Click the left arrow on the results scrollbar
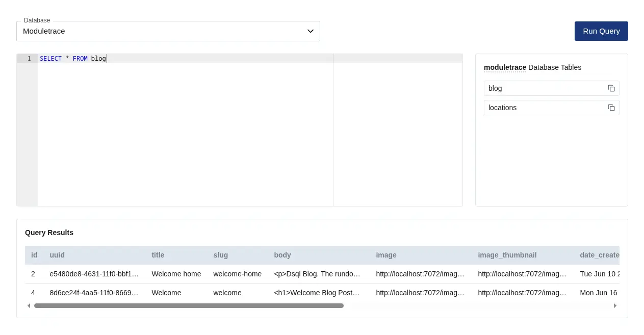644x335 pixels. [x=29, y=305]
